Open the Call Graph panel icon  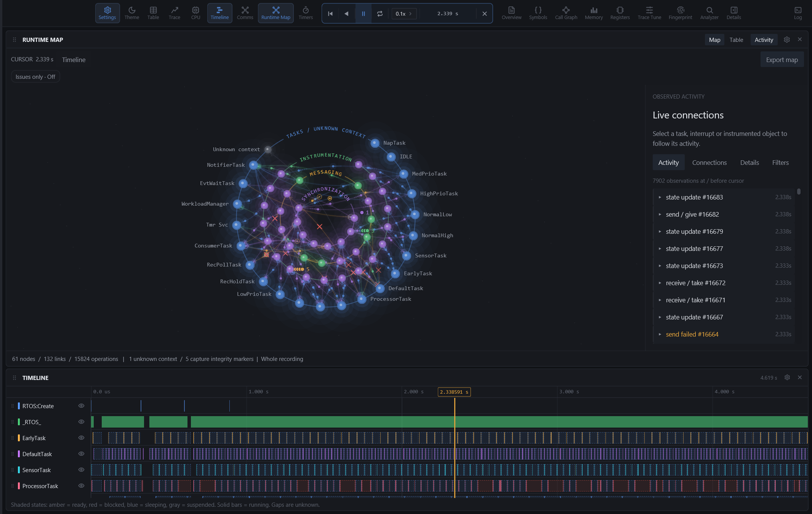point(566,13)
